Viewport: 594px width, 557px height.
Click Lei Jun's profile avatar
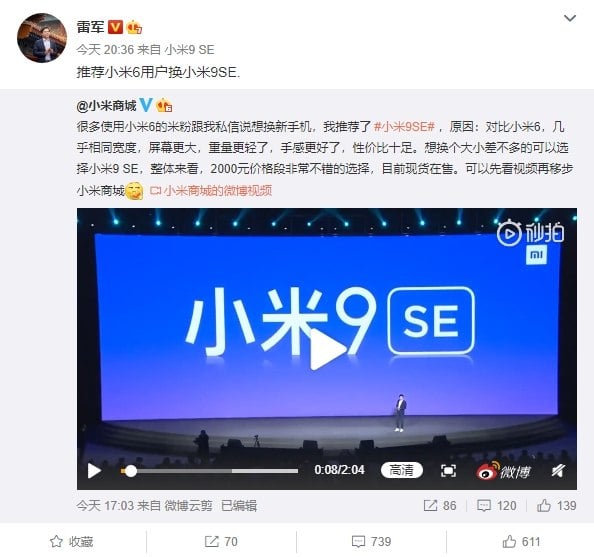42,38
